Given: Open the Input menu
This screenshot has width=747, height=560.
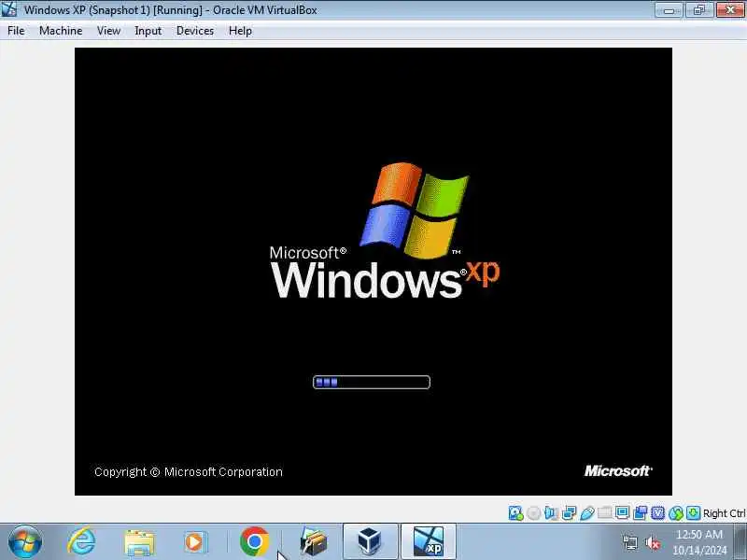Looking at the screenshot, I should [148, 31].
